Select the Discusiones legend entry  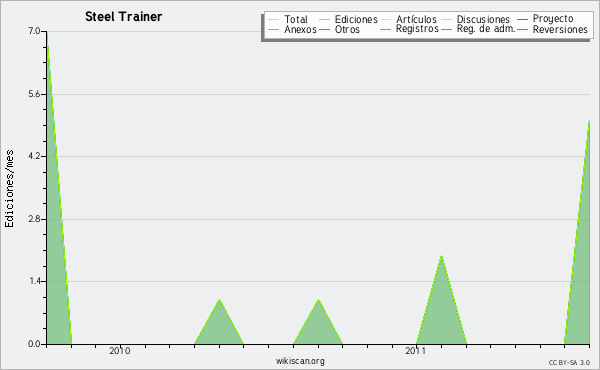(476, 19)
